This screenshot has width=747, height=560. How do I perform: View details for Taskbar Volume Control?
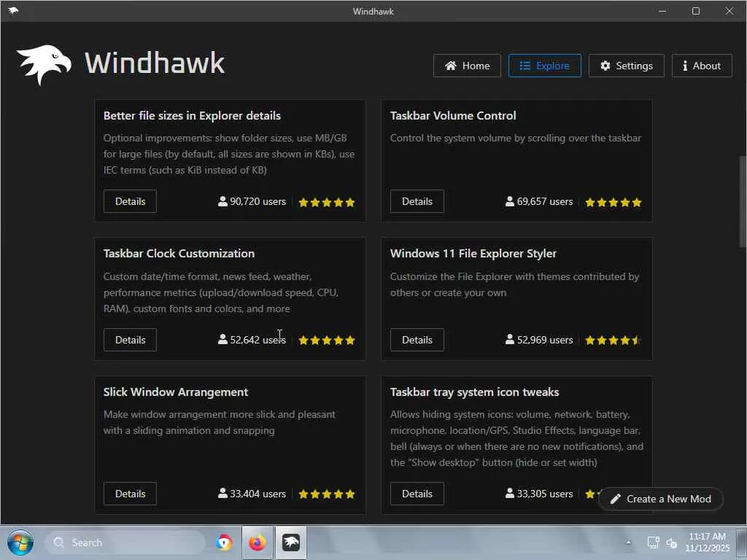(417, 201)
